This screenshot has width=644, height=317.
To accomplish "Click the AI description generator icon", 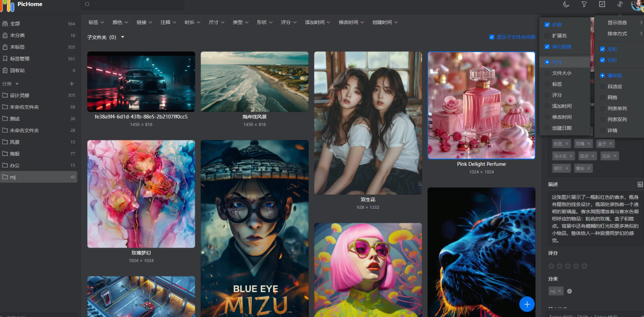I will 640,184.
